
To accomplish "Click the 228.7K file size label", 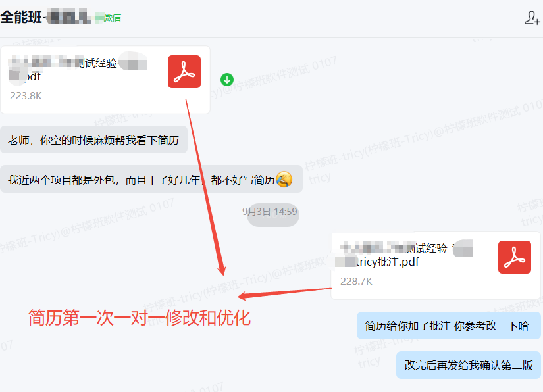I will 356,282.
